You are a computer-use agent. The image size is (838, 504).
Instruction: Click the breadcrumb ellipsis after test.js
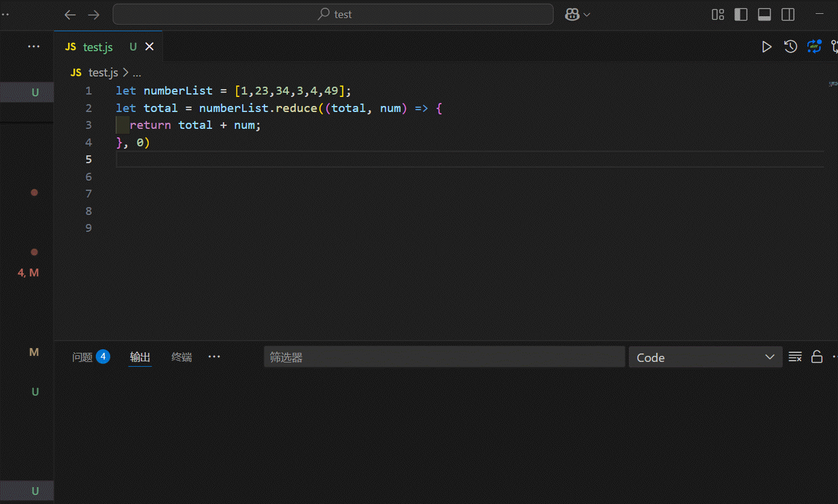137,73
